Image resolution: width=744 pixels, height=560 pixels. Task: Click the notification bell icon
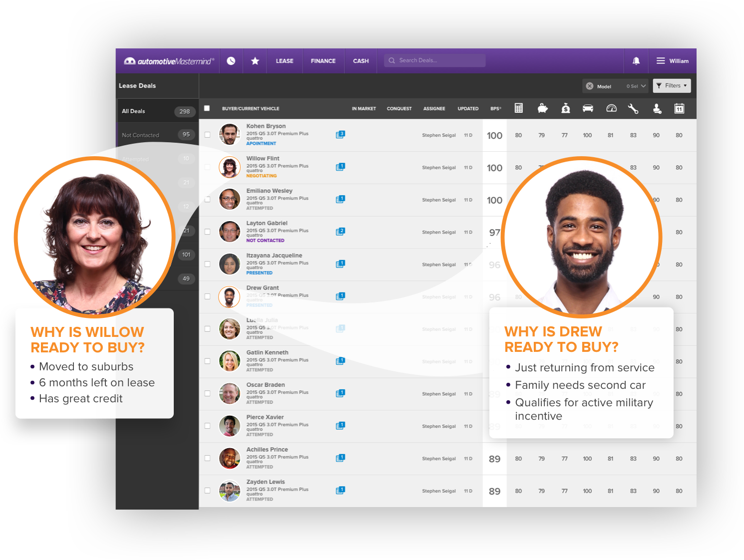coord(636,61)
